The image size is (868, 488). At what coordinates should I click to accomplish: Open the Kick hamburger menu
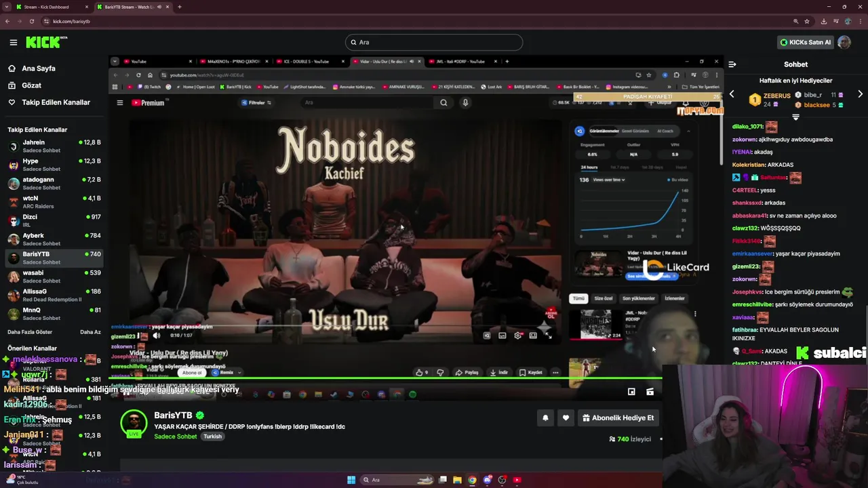click(13, 42)
